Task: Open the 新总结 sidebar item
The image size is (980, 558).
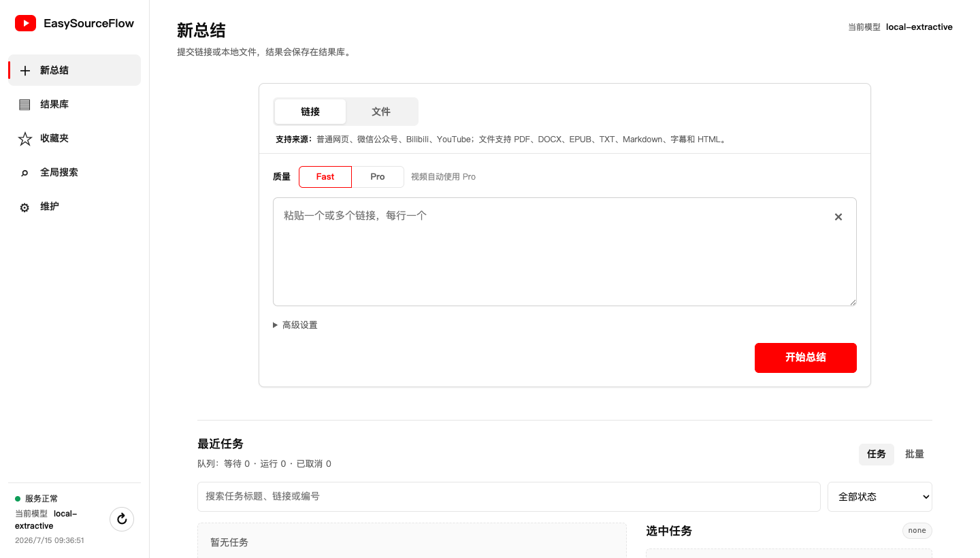Action: (74, 70)
